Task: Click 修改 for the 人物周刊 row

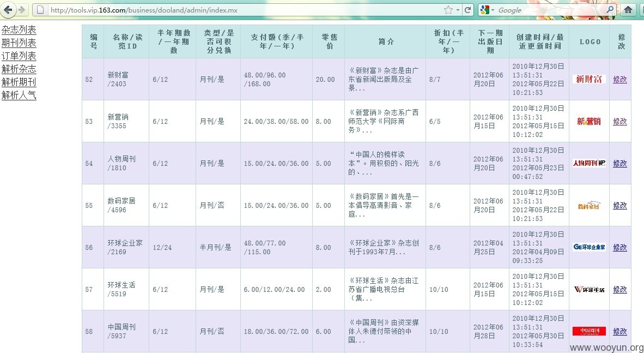Action: pos(620,163)
